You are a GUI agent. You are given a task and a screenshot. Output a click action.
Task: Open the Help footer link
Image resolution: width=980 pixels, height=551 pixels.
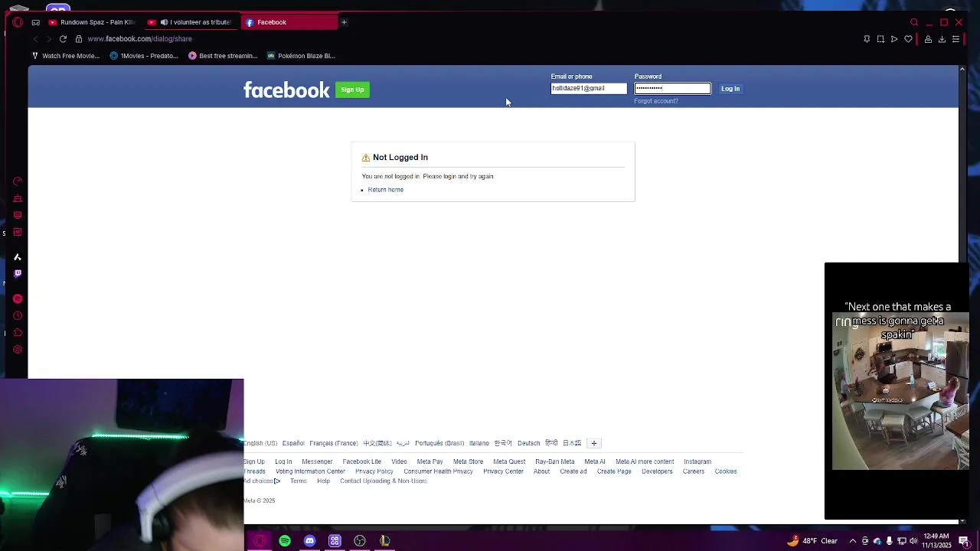(x=323, y=481)
